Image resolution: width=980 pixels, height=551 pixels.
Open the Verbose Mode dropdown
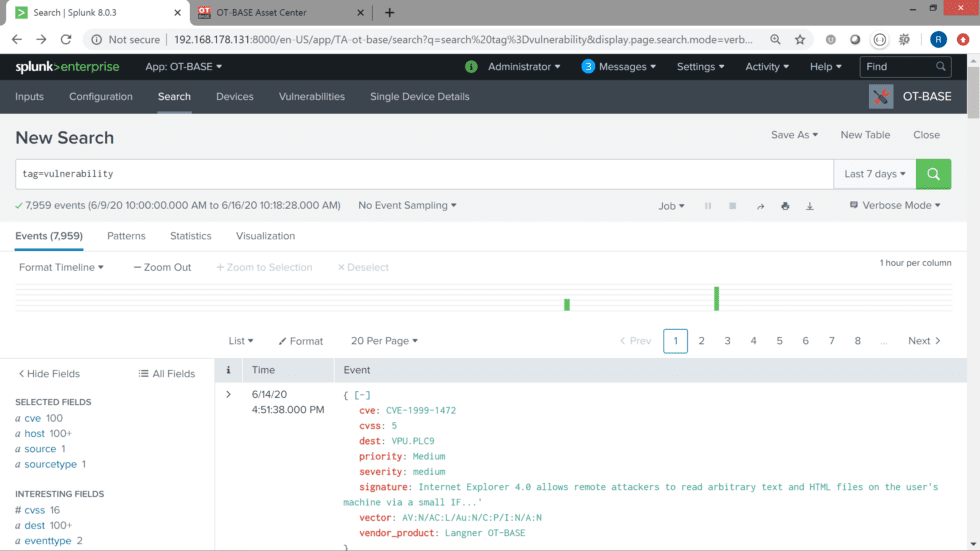coord(895,206)
